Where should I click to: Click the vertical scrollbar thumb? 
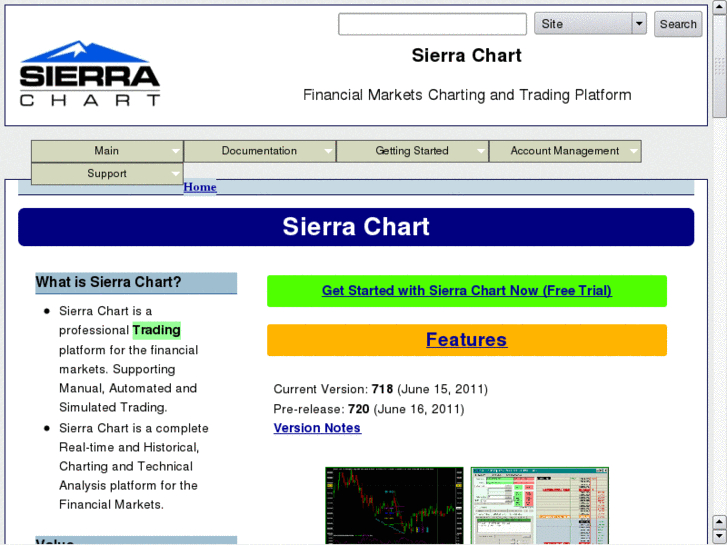(x=720, y=66)
